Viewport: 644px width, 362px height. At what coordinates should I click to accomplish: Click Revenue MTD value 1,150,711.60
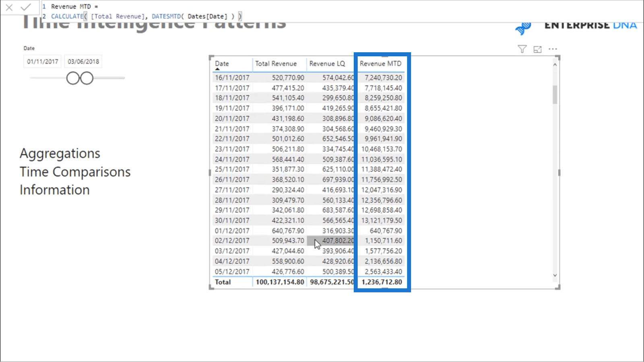pyautogui.click(x=383, y=241)
